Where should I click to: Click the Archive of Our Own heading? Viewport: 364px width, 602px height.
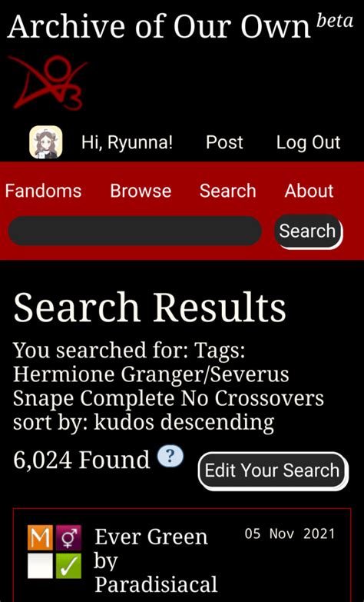tap(159, 26)
